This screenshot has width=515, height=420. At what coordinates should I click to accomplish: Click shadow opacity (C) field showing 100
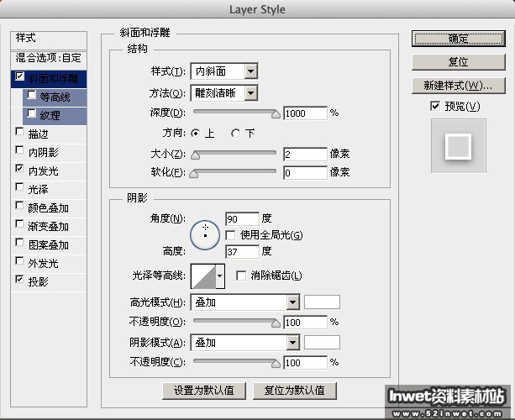(305, 363)
